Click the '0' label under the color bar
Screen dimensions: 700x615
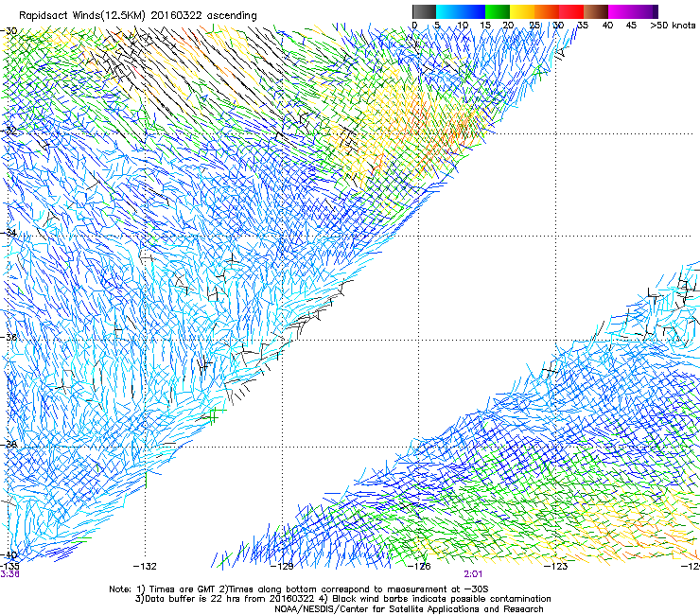point(414,26)
